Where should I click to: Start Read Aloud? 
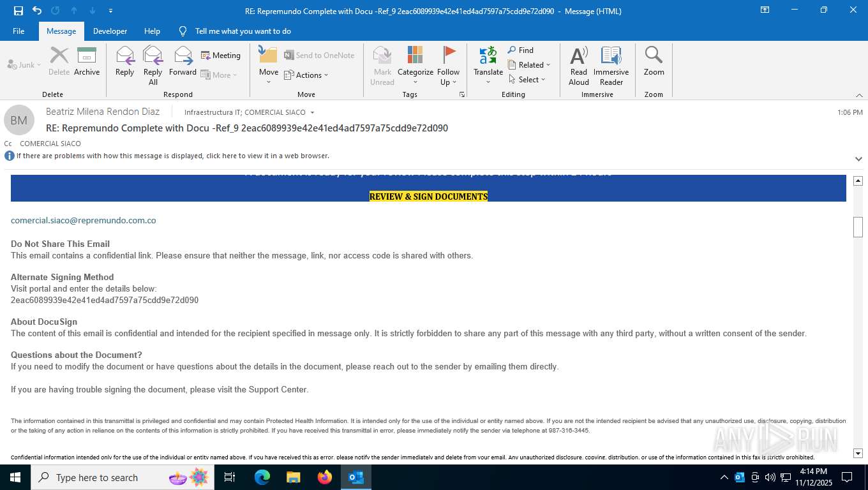pos(579,65)
